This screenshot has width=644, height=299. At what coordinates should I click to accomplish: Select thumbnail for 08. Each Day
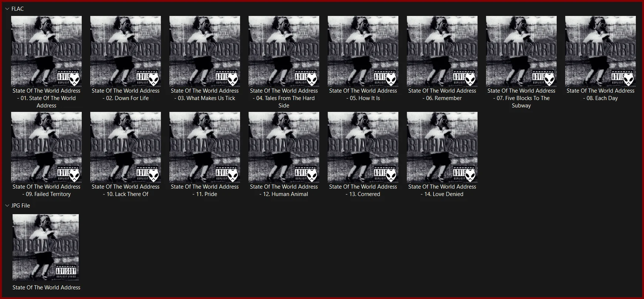pyautogui.click(x=600, y=51)
